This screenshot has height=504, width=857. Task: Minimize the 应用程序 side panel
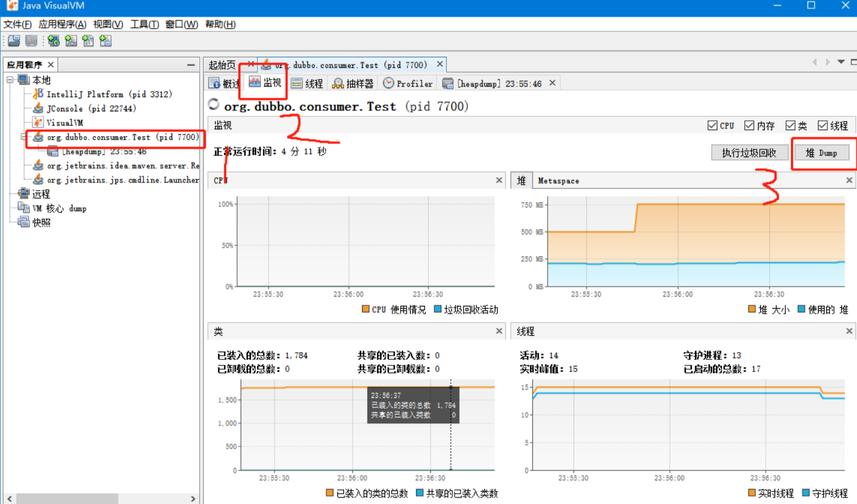pyautogui.click(x=191, y=65)
